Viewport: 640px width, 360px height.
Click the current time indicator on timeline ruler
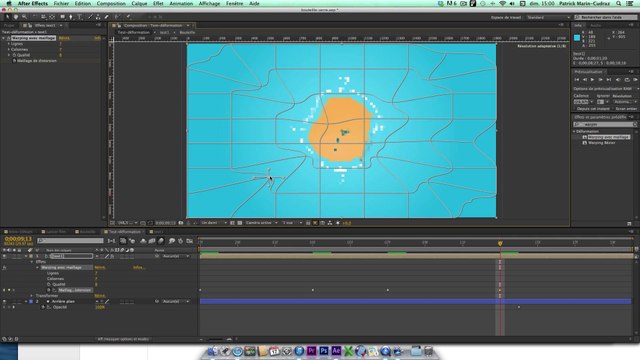pos(500,243)
